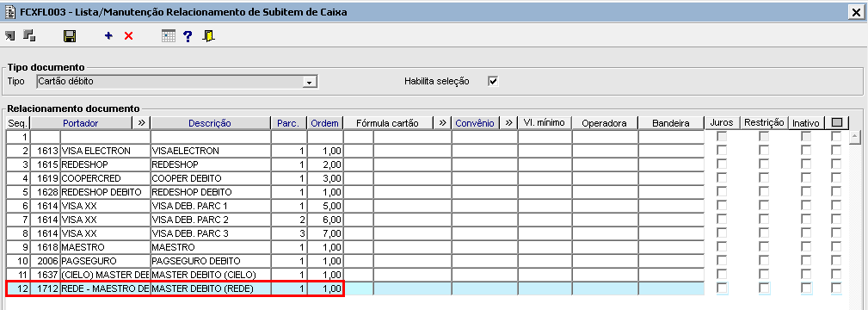868x310 pixels.
Task: Uncheck the Habilita seleção checkbox
Action: 493,82
